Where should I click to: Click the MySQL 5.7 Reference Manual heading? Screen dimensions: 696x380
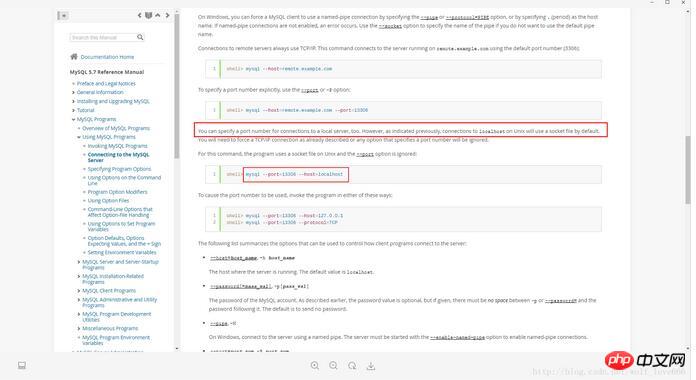point(107,72)
